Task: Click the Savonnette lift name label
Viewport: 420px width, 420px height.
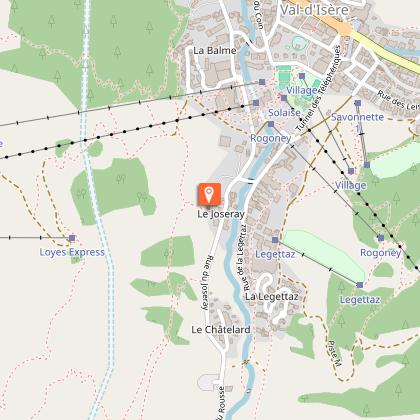Action: point(357,117)
